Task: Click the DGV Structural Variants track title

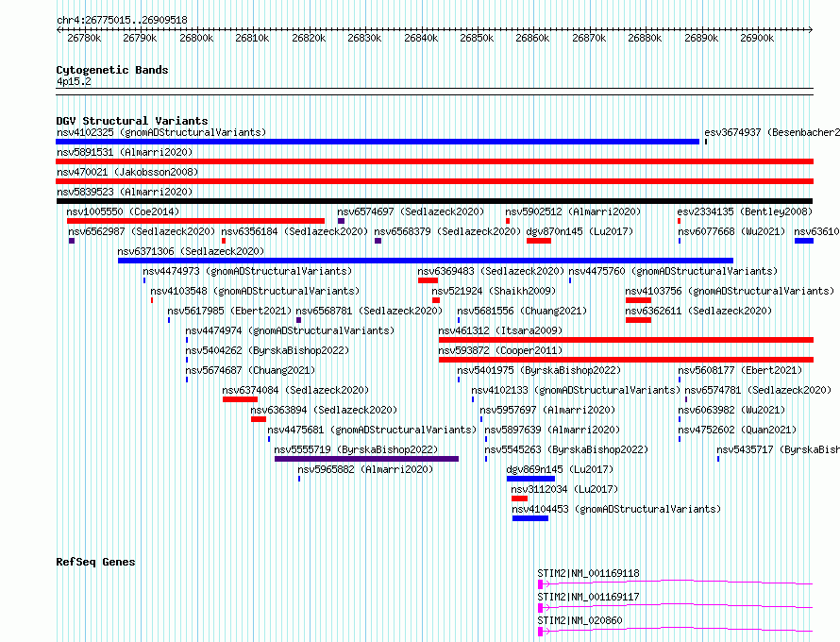Action: click(132, 121)
